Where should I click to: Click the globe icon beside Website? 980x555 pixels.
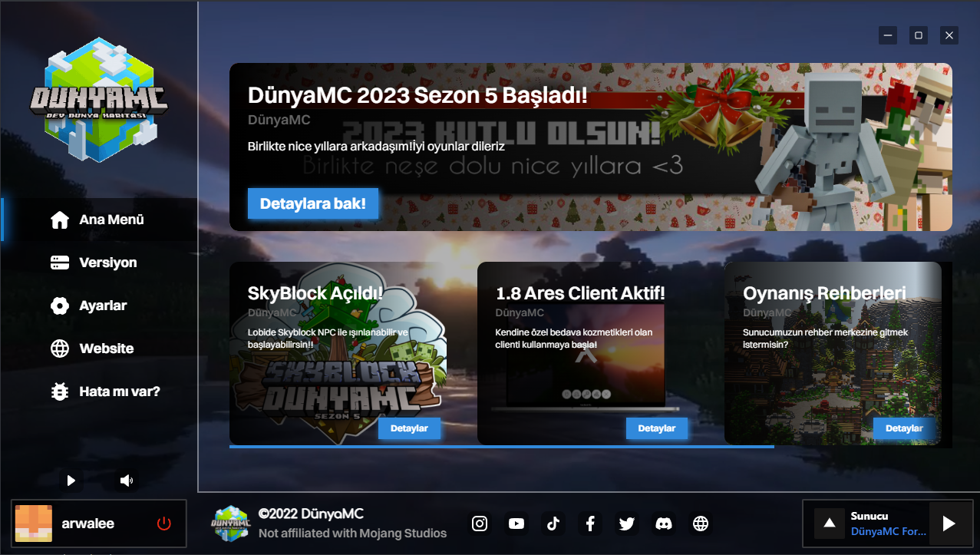coord(60,349)
